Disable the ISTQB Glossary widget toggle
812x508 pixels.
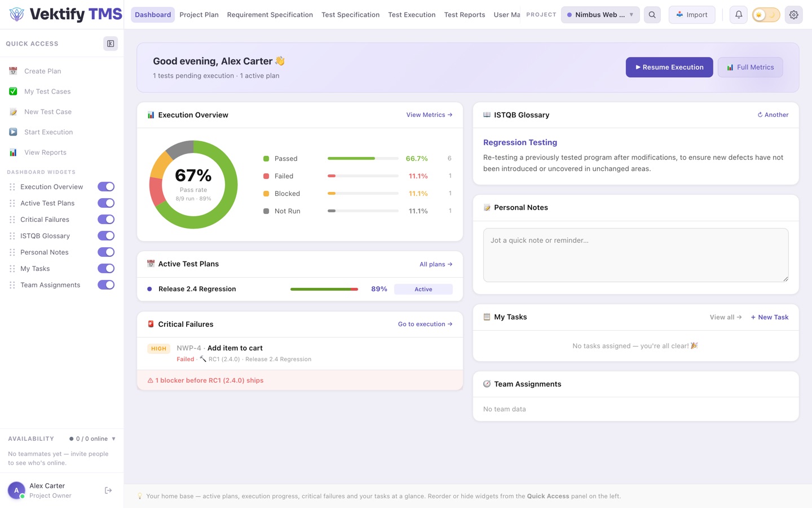click(x=106, y=236)
